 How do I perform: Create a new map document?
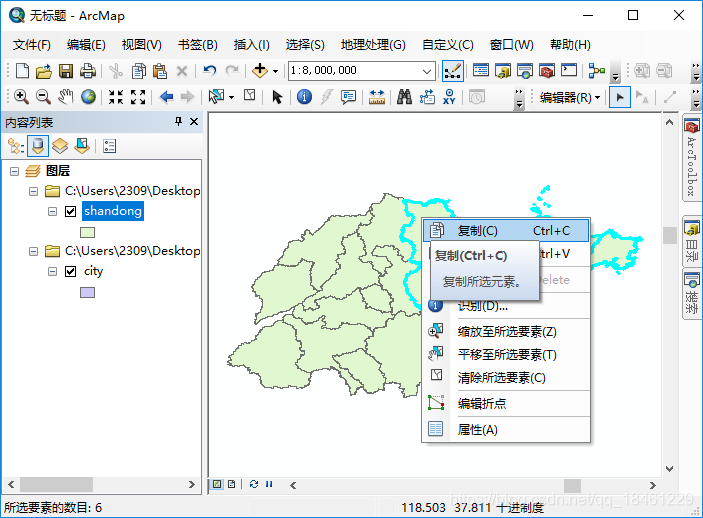(22, 71)
